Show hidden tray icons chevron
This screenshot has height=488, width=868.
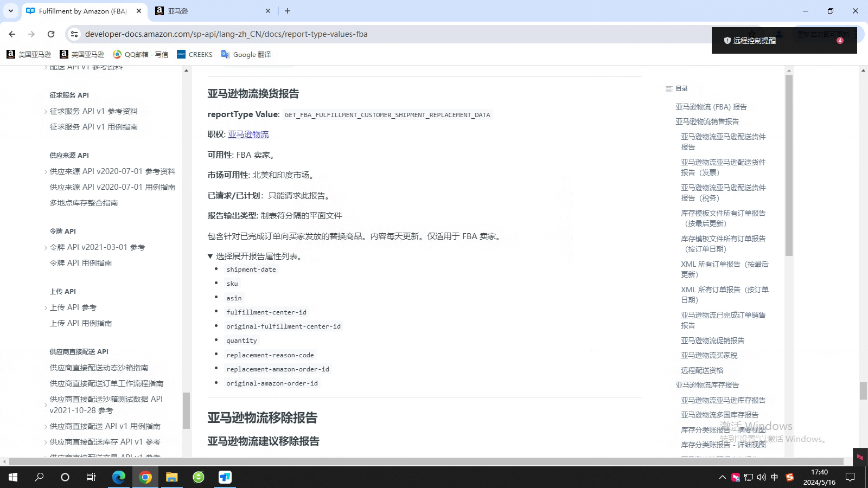click(x=723, y=477)
